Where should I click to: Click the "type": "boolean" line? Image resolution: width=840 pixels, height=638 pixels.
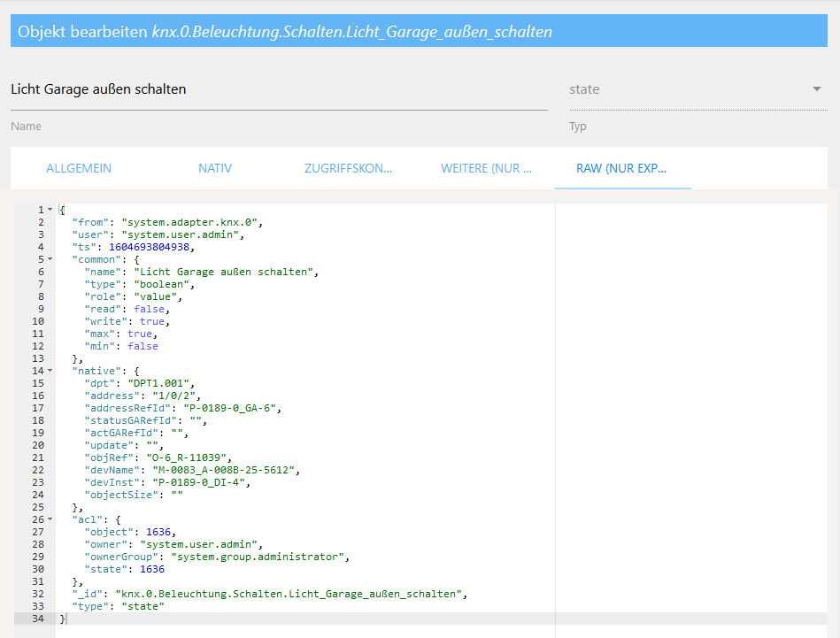tap(139, 284)
